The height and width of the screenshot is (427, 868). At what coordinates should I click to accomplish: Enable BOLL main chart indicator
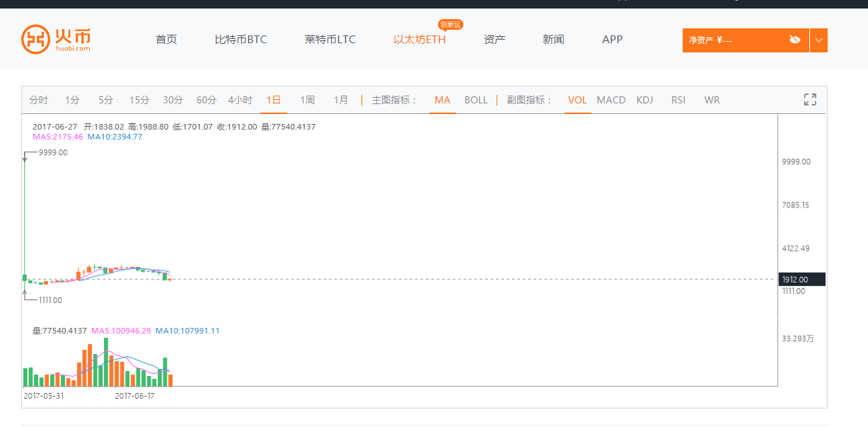[x=476, y=100]
